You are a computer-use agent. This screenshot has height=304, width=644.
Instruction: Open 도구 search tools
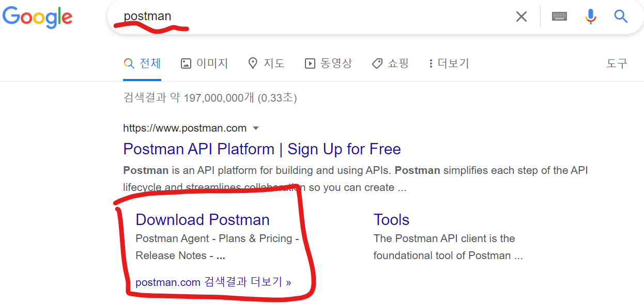coord(617,63)
